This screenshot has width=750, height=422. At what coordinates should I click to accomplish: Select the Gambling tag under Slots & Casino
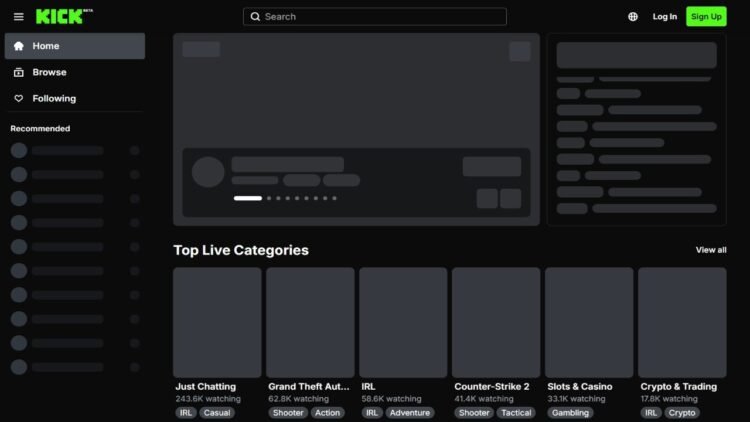(570, 412)
